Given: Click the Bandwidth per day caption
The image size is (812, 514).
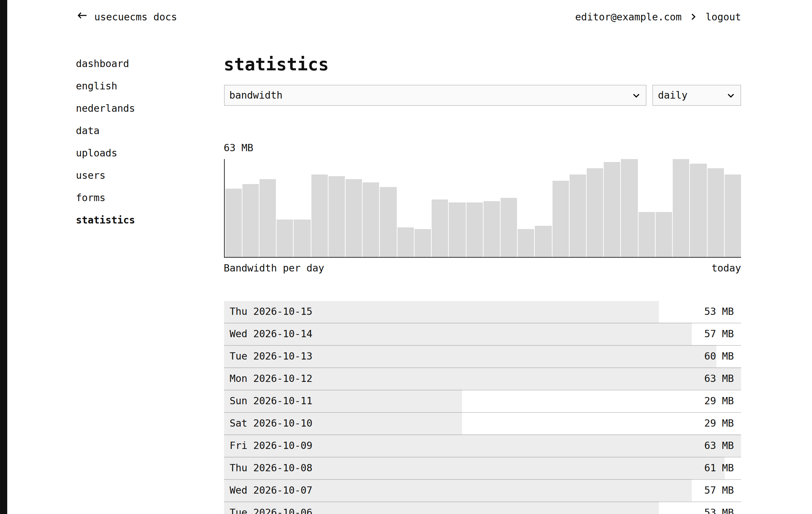Looking at the screenshot, I should point(274,268).
